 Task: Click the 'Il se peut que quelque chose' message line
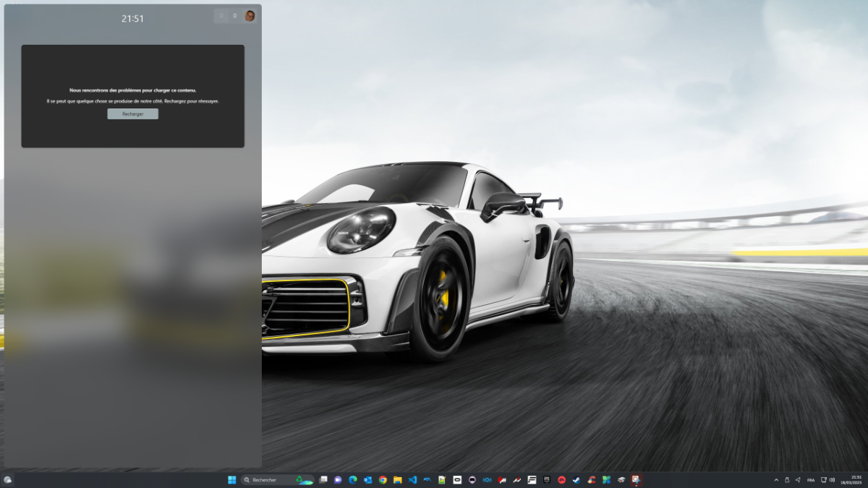132,101
